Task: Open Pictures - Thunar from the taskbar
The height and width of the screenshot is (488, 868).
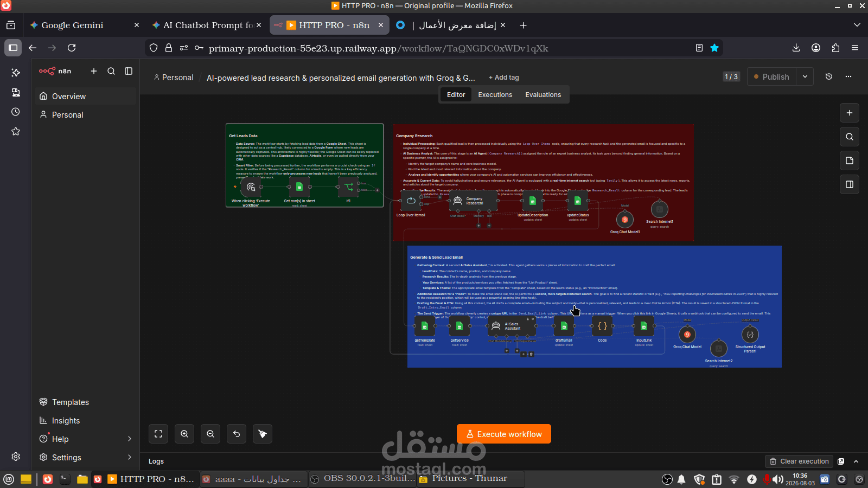Action: pyautogui.click(x=470, y=479)
